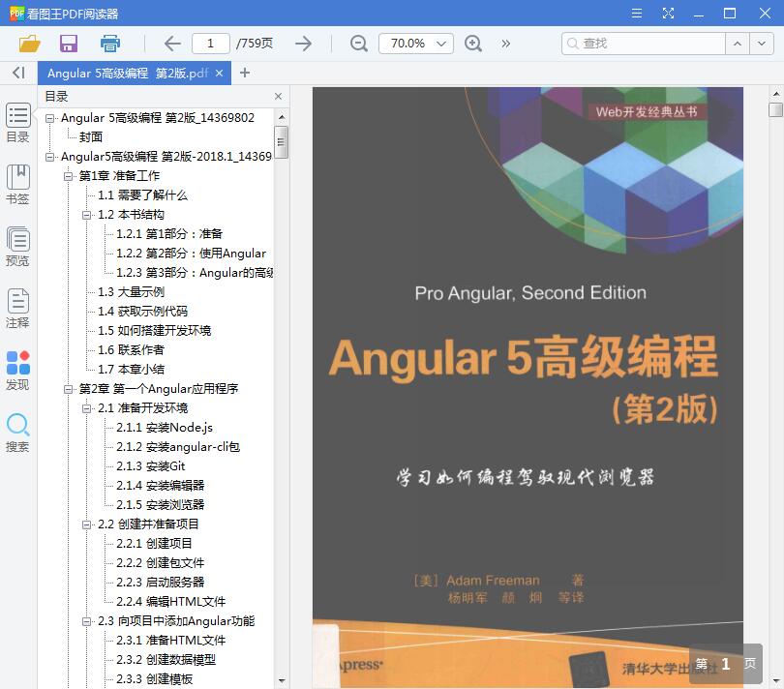The image size is (784, 689).
Task: Jump to 2.2.2 创建包文件
Action: (x=160, y=563)
